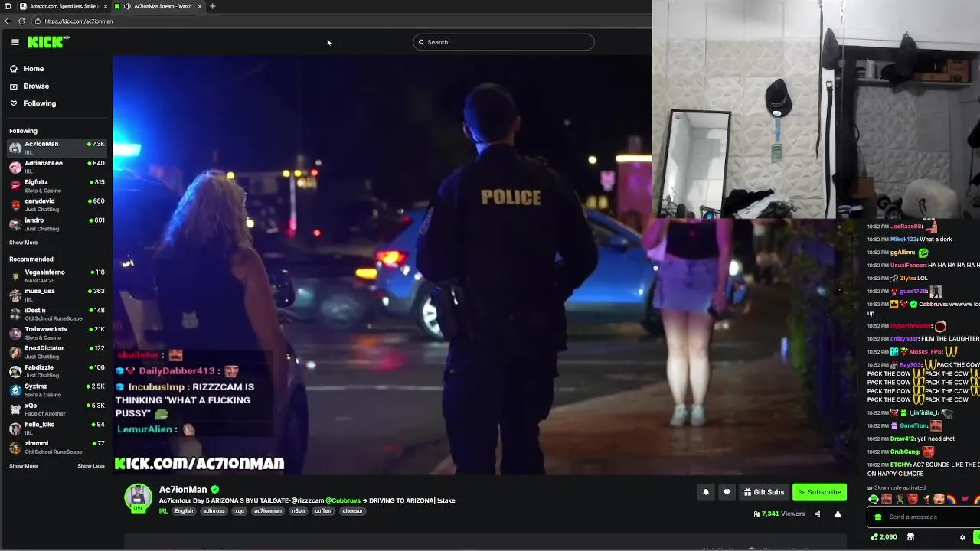Open Fabdizzle recommended channel
This screenshot has height=551, width=980.
click(57, 371)
